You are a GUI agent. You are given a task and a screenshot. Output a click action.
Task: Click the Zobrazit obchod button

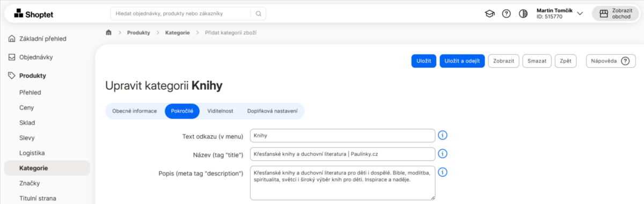pos(616,14)
